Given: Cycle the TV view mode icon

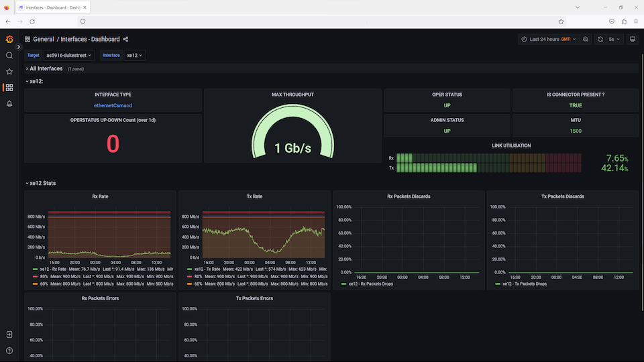Looking at the screenshot, I should (x=633, y=40).
